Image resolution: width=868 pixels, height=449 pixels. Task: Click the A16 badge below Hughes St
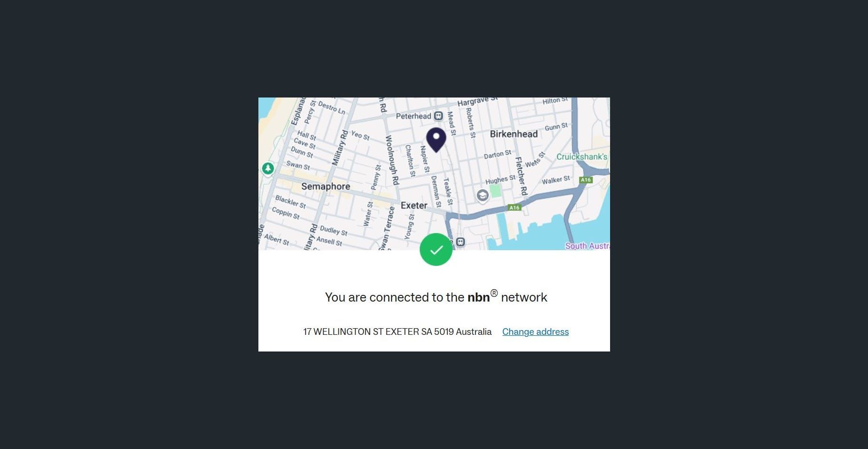514,207
